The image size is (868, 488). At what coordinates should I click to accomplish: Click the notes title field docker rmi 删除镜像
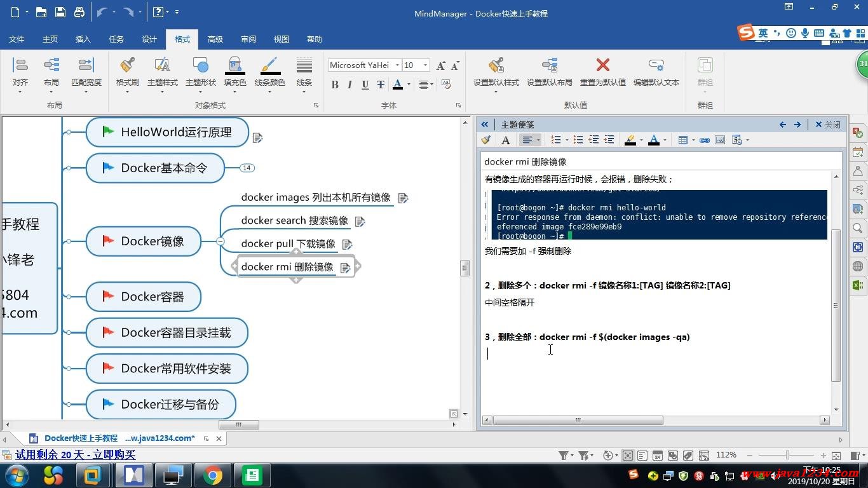click(x=661, y=161)
